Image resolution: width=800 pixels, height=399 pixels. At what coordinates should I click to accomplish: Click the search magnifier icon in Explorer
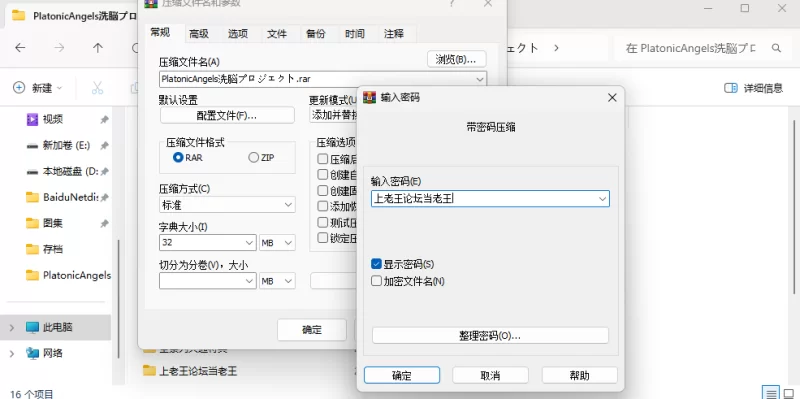pyautogui.click(x=777, y=48)
